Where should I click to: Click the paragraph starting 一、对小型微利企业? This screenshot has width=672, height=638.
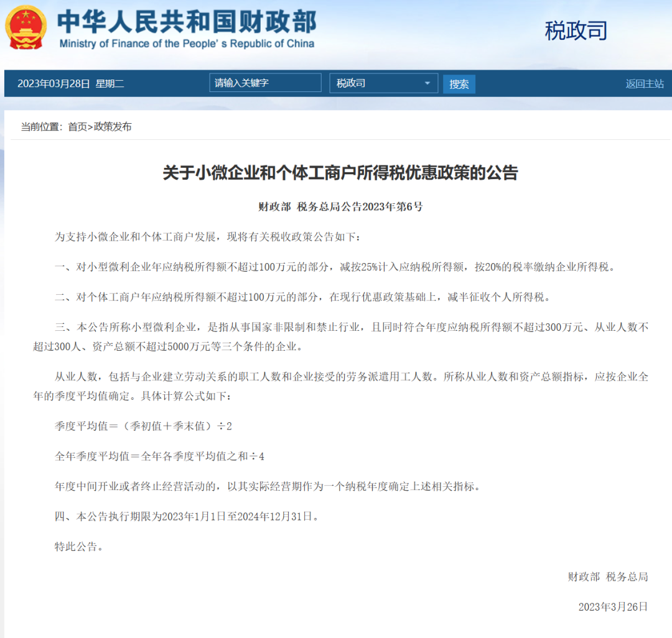click(335, 267)
